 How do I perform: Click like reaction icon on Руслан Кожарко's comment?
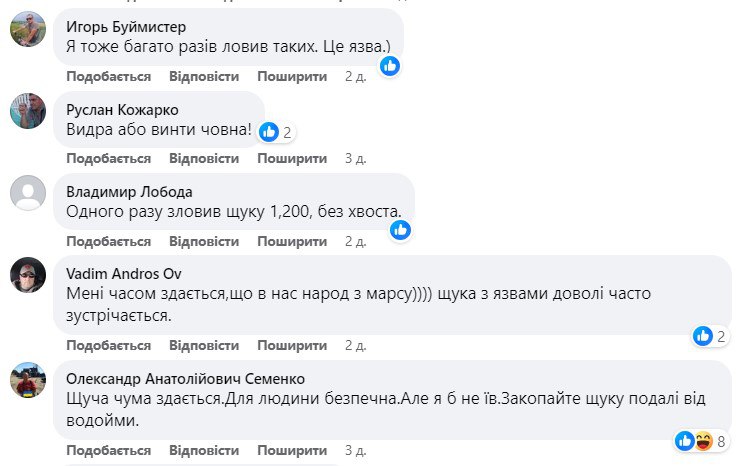point(269,131)
